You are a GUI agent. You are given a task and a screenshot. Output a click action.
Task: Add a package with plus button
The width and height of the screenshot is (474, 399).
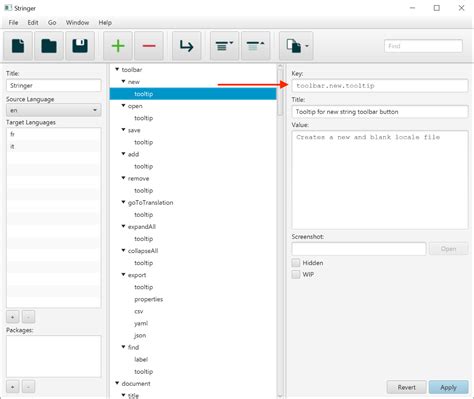pyautogui.click(x=13, y=387)
